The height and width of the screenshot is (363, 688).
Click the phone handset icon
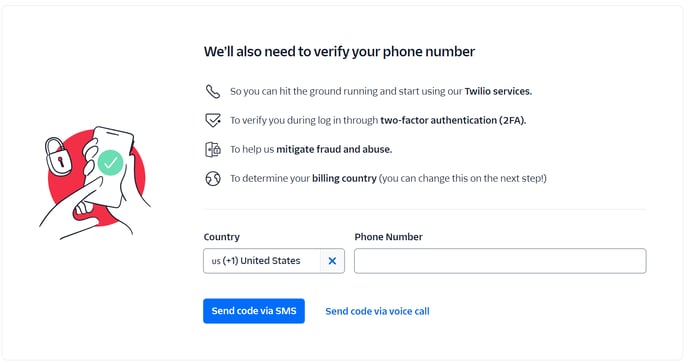213,91
